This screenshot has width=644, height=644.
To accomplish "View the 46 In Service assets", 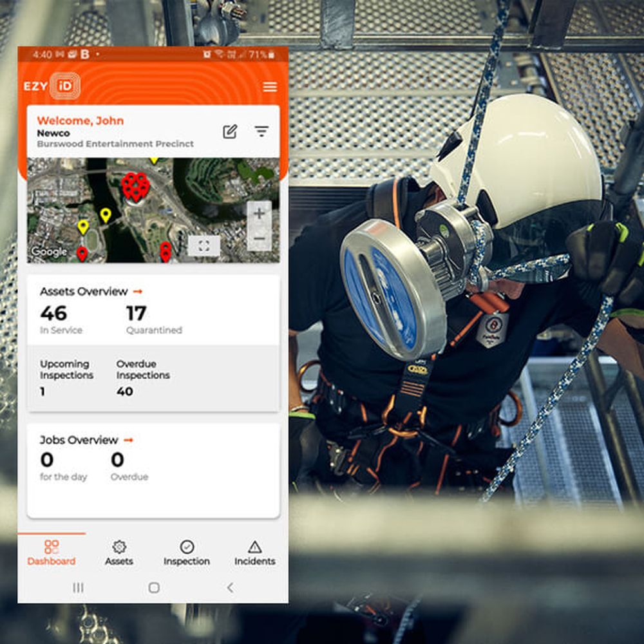I will (61, 319).
